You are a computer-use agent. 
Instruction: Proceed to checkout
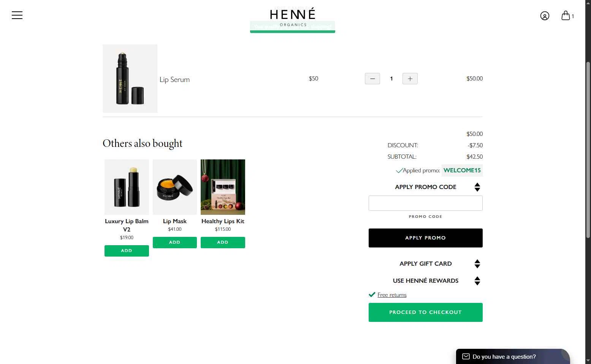coord(426,312)
